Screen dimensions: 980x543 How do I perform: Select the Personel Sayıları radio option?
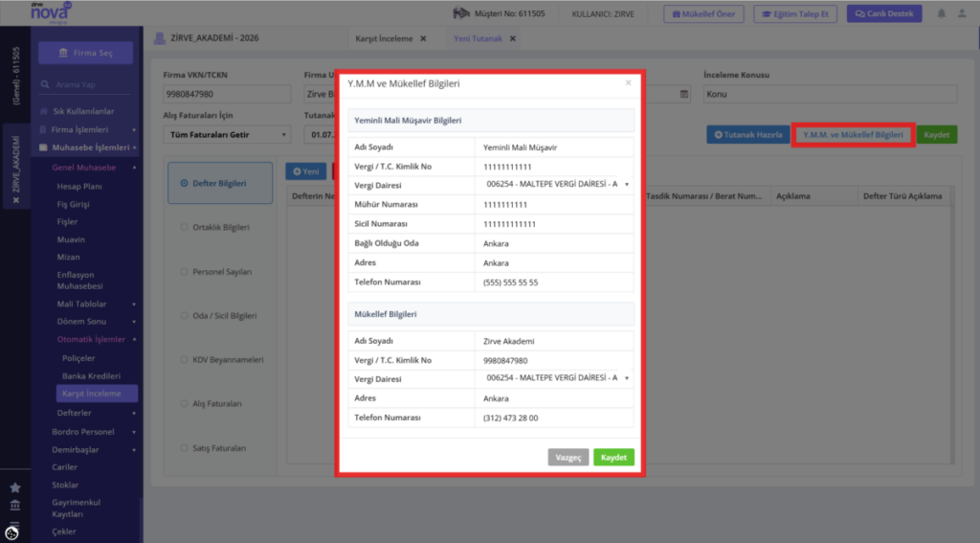pos(184,272)
